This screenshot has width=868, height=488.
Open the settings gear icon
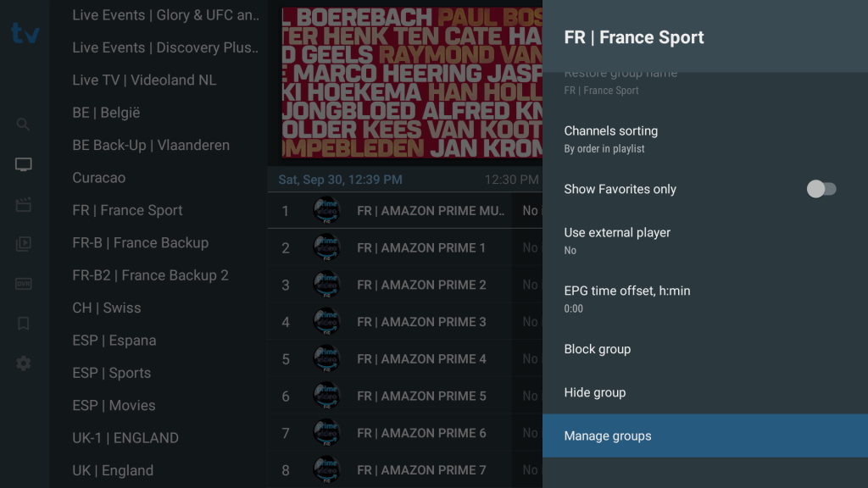[24, 363]
